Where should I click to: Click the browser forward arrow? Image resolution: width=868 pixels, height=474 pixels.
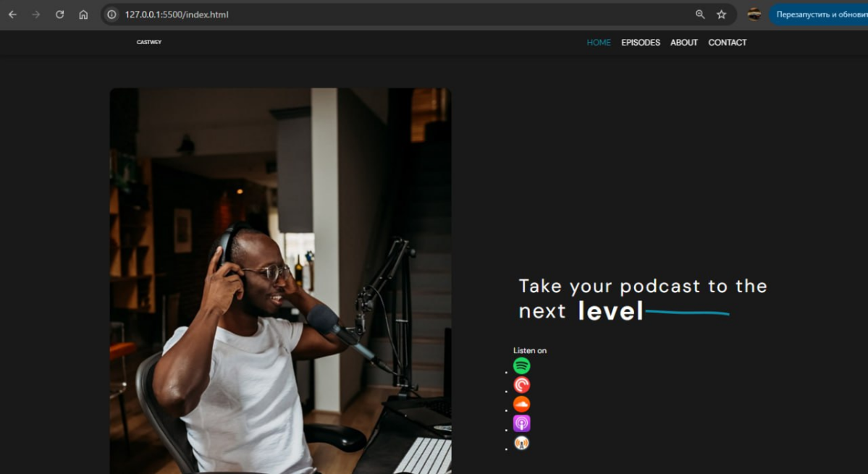point(36,14)
